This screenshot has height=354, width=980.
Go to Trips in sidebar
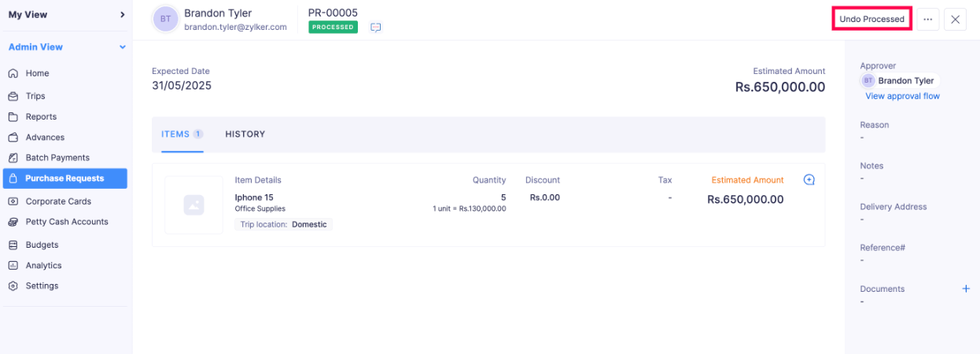tap(35, 96)
